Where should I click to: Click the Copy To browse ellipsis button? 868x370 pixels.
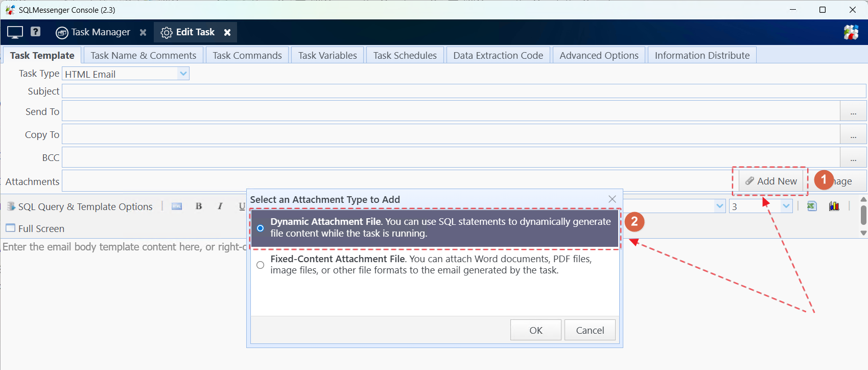(x=853, y=134)
